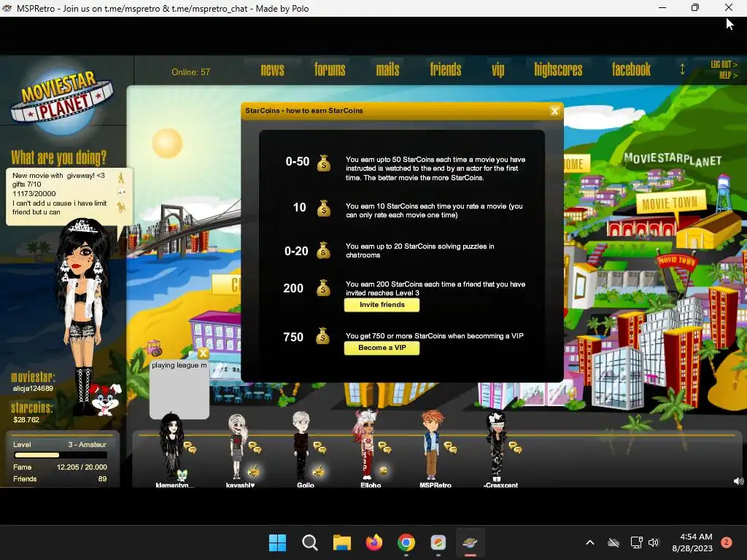Click the autograph hand icon beside Goilo
This screenshot has height=560, width=747.
(x=318, y=472)
